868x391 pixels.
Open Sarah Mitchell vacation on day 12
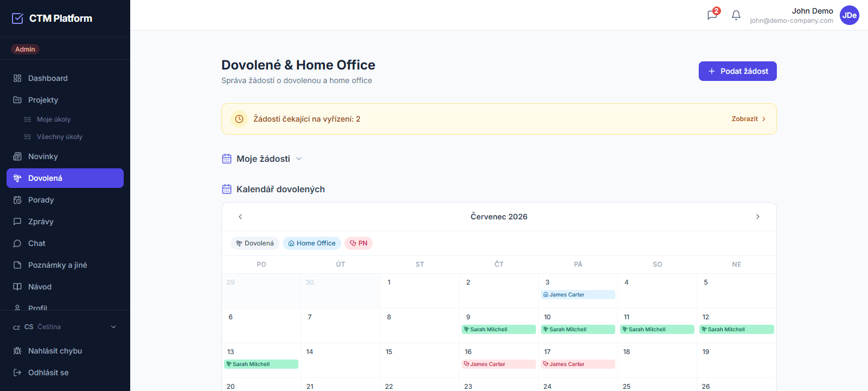(737, 330)
